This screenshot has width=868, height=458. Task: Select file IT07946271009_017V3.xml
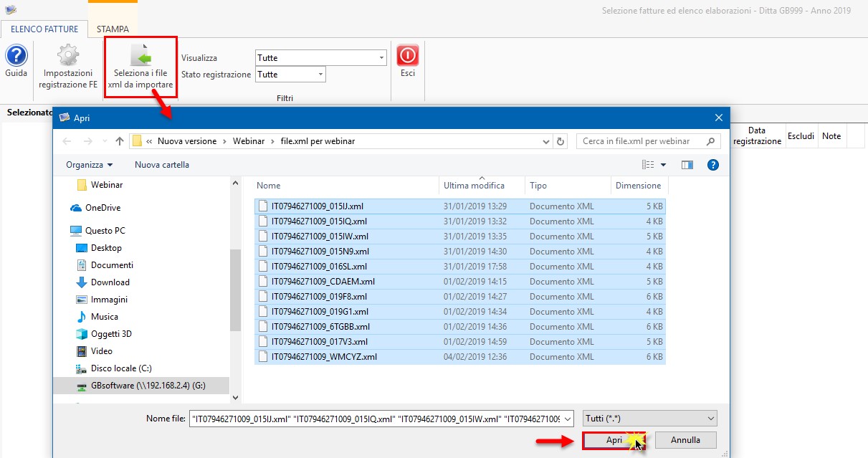point(460,342)
